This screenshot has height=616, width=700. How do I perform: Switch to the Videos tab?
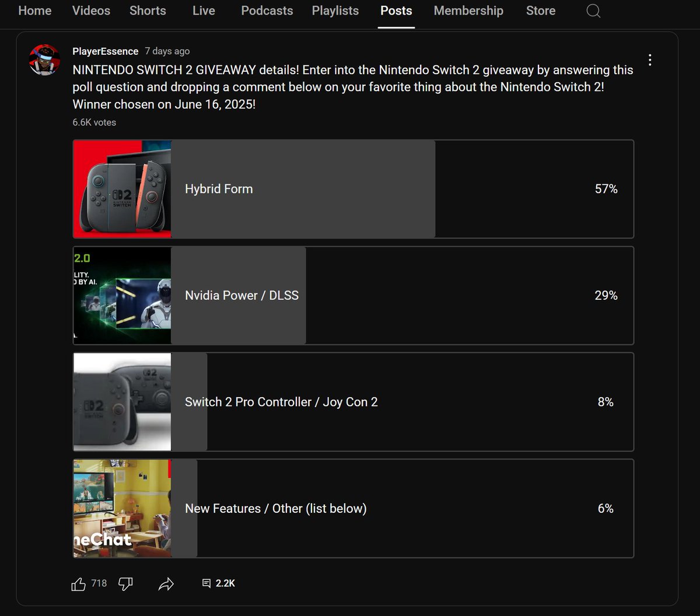91,10
